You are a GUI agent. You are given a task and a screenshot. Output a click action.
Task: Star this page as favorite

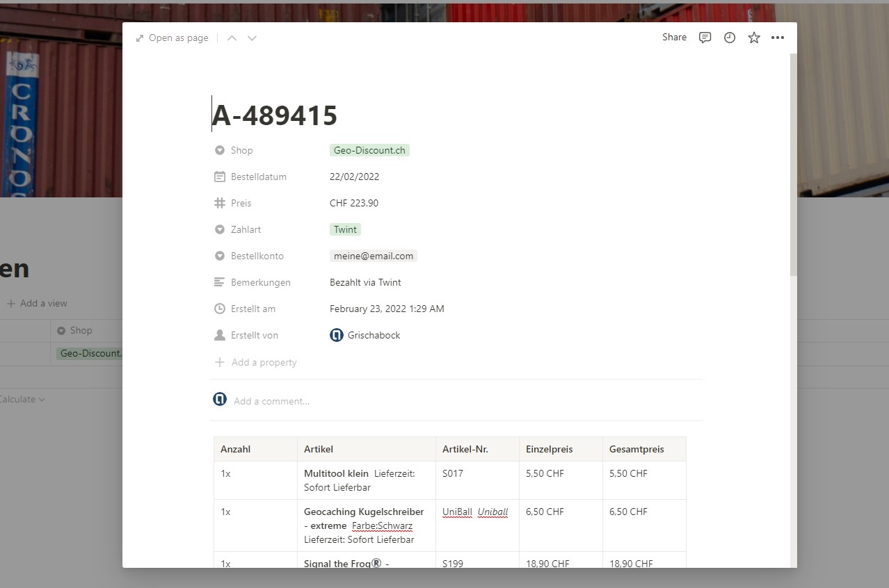click(753, 38)
